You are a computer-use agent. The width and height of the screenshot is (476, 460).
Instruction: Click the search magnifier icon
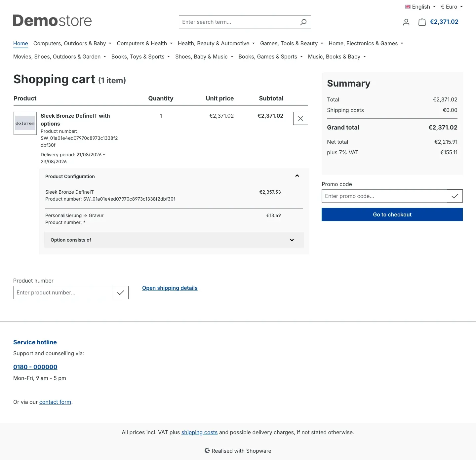[303, 22]
